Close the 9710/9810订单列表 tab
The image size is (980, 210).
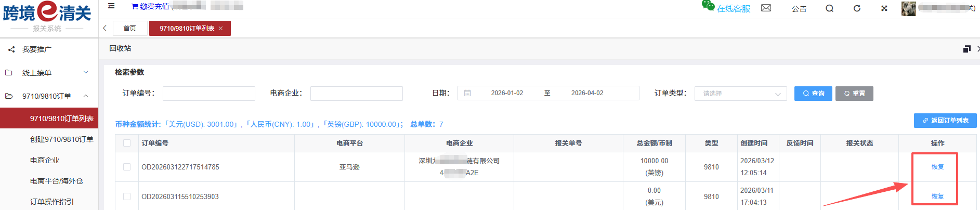[221, 29]
